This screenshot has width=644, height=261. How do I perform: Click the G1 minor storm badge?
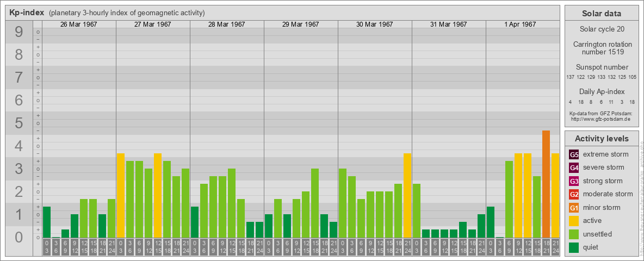pos(574,208)
